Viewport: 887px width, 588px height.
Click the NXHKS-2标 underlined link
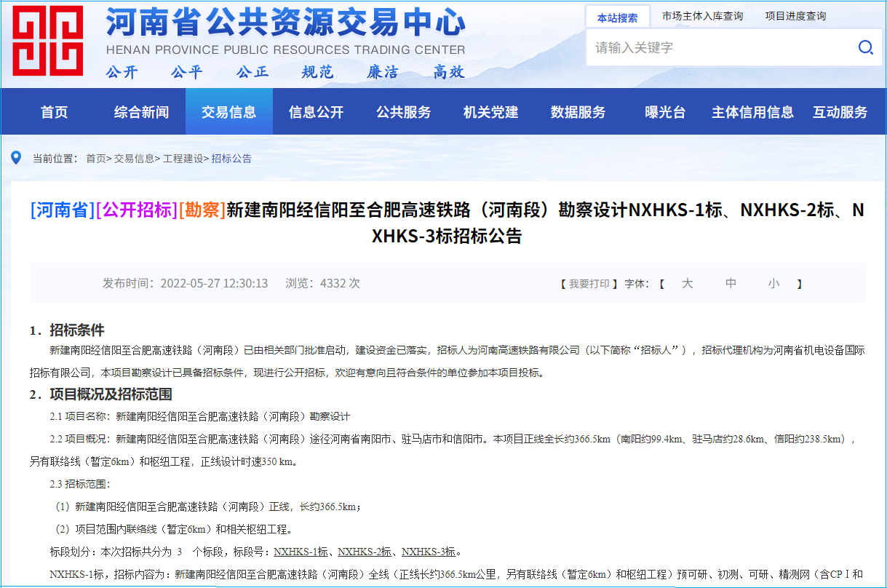pyautogui.click(x=365, y=551)
